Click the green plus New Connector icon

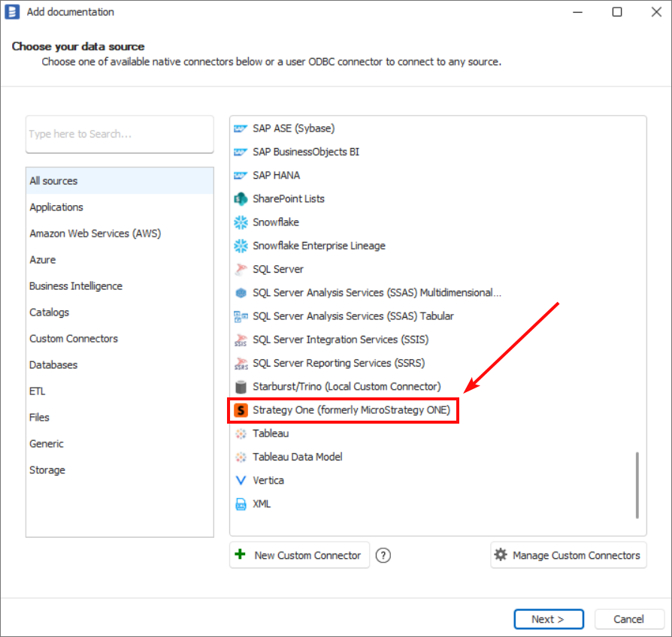[x=240, y=554]
